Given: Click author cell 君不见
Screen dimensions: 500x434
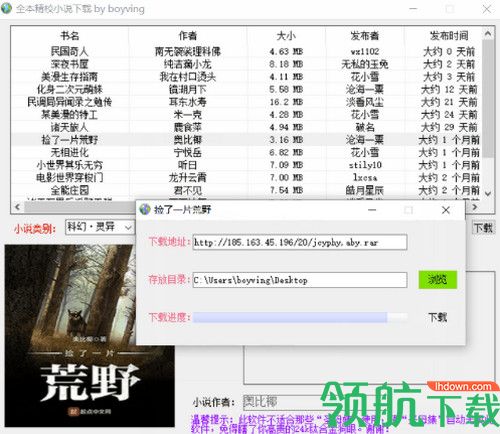Looking at the screenshot, I should click(188, 190).
